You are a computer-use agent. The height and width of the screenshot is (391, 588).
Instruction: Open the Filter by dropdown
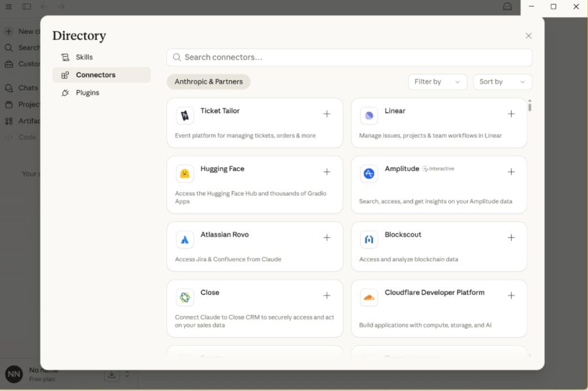(x=437, y=82)
